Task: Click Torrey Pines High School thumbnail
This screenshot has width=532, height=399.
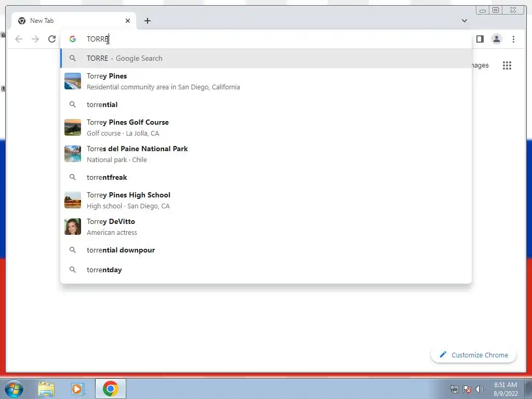Action: coord(73,200)
